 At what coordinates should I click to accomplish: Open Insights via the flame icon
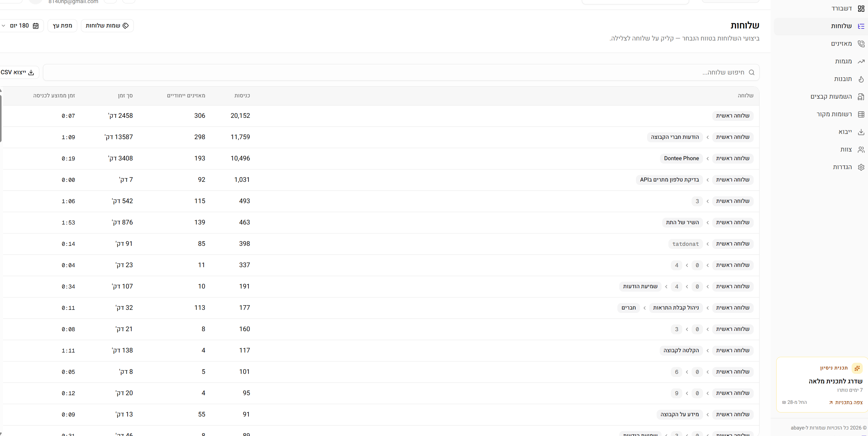pos(861,79)
